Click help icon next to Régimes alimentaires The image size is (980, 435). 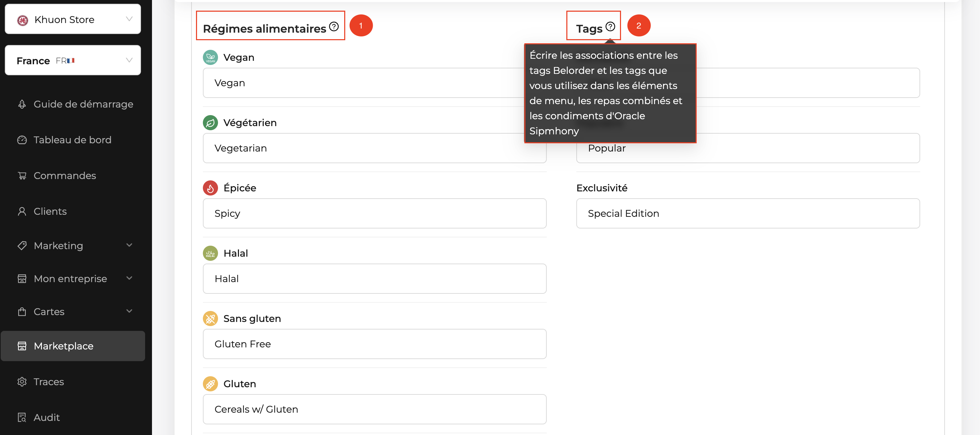334,26
